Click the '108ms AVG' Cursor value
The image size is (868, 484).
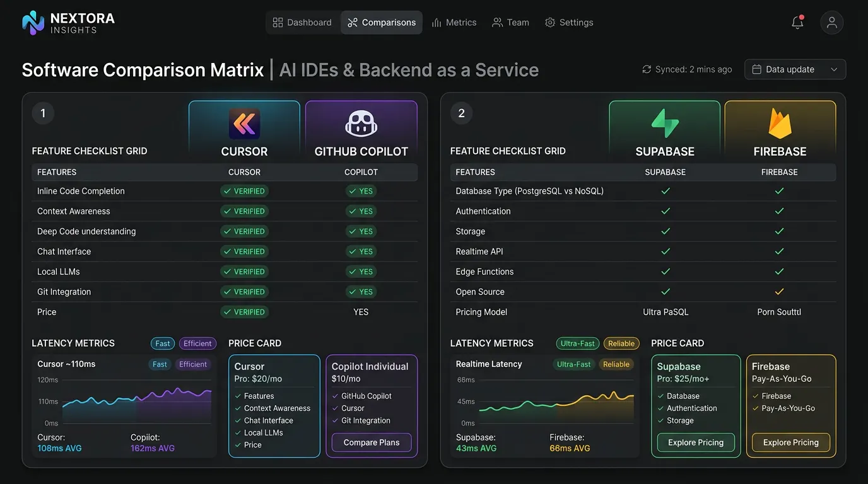59,448
